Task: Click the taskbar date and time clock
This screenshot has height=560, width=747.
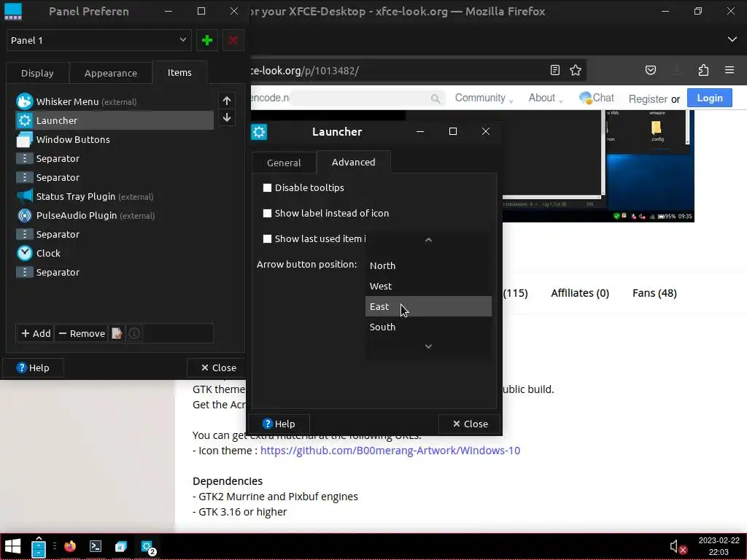Action: pos(719,546)
